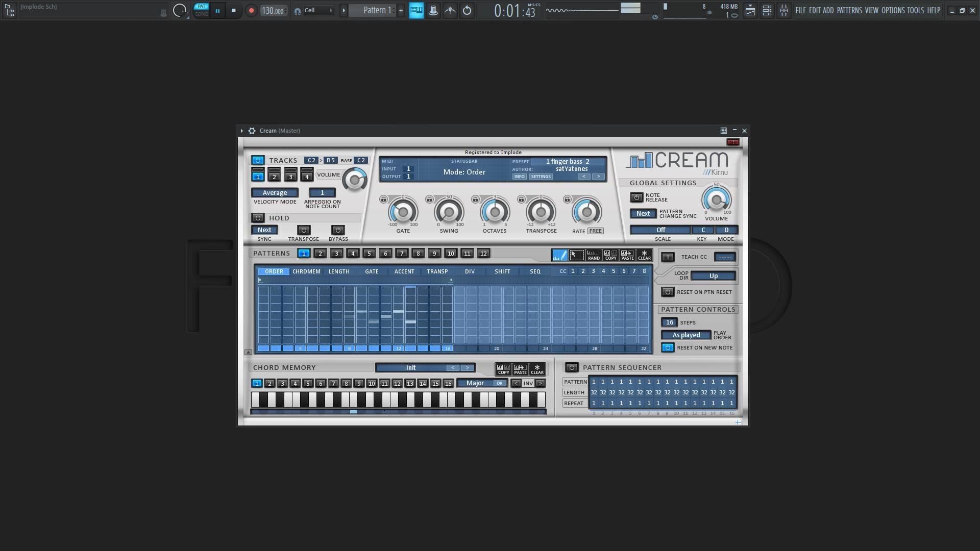Clear the pattern with CLEAR icon
Viewport: 980px width, 551px height.
tap(644, 255)
